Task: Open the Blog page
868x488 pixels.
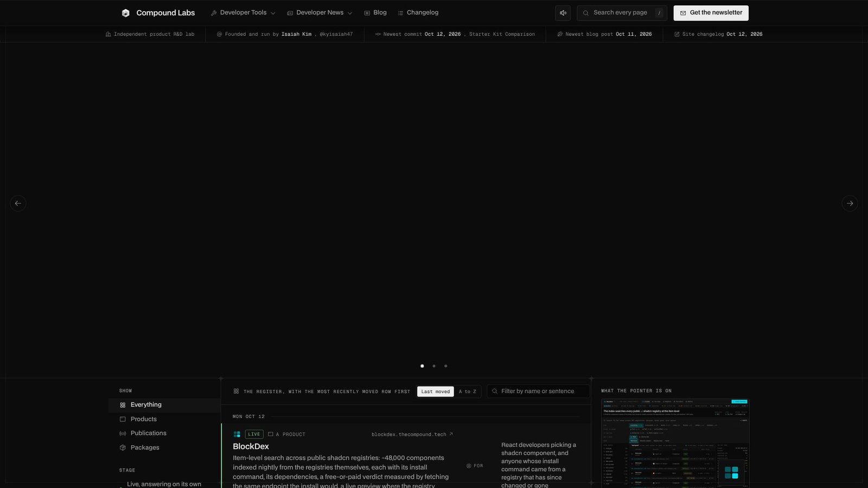Action: (375, 12)
